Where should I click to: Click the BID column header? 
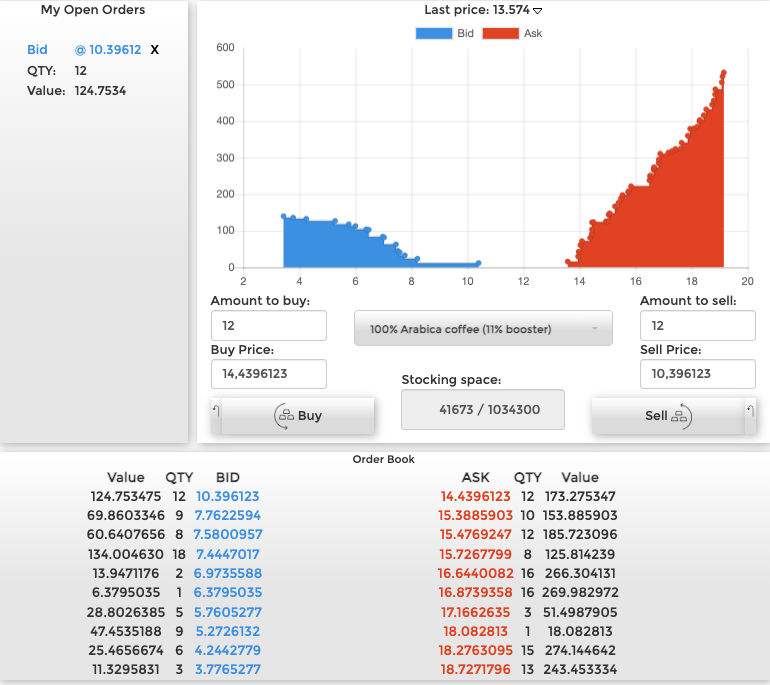point(228,477)
